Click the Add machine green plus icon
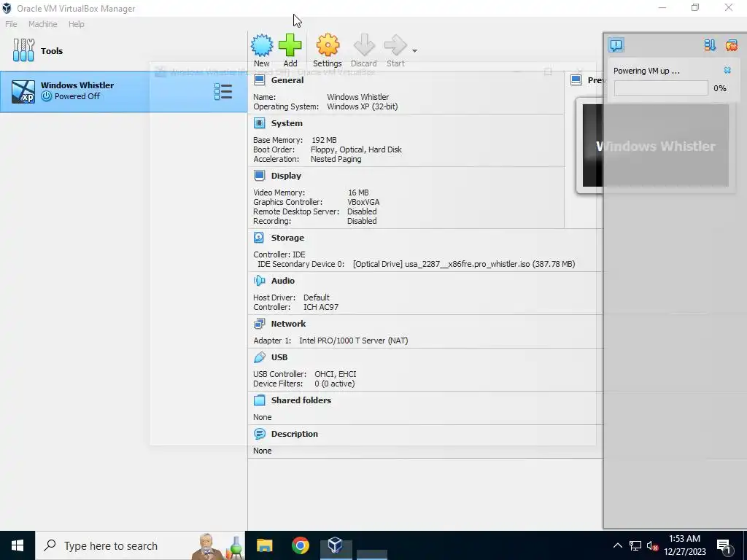Viewport: 747px width, 560px height. [290, 45]
